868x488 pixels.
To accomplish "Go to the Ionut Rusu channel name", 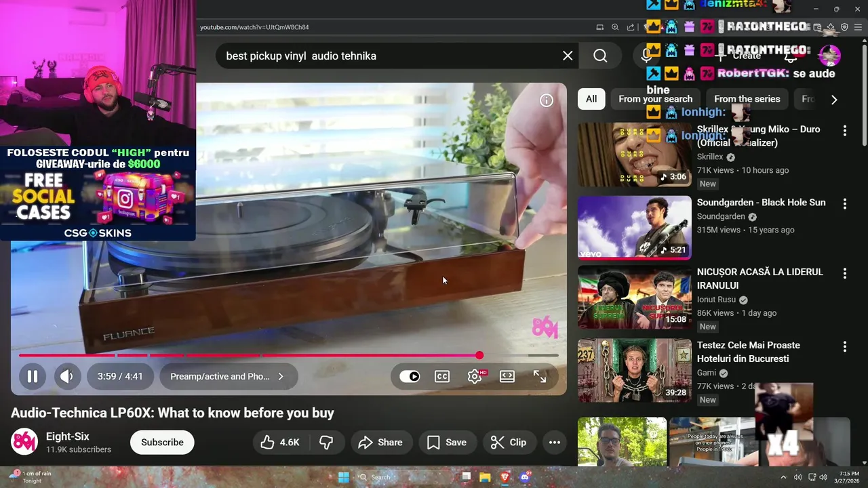I will pos(716,300).
